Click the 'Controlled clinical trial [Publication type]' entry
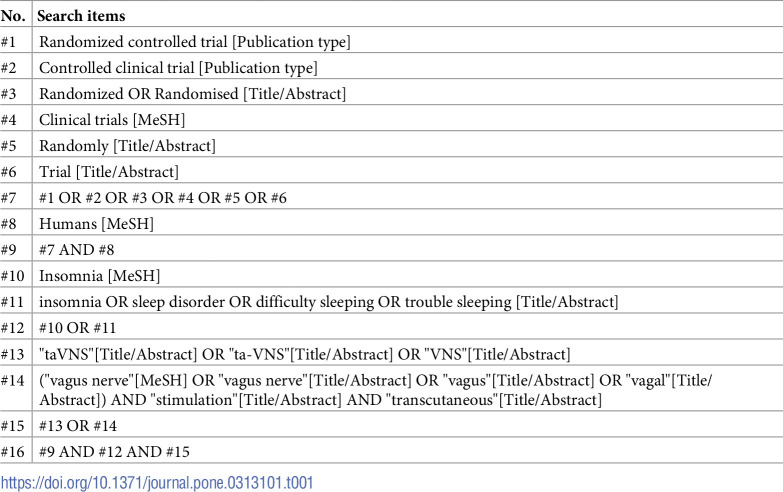The image size is (783, 492). point(178,68)
